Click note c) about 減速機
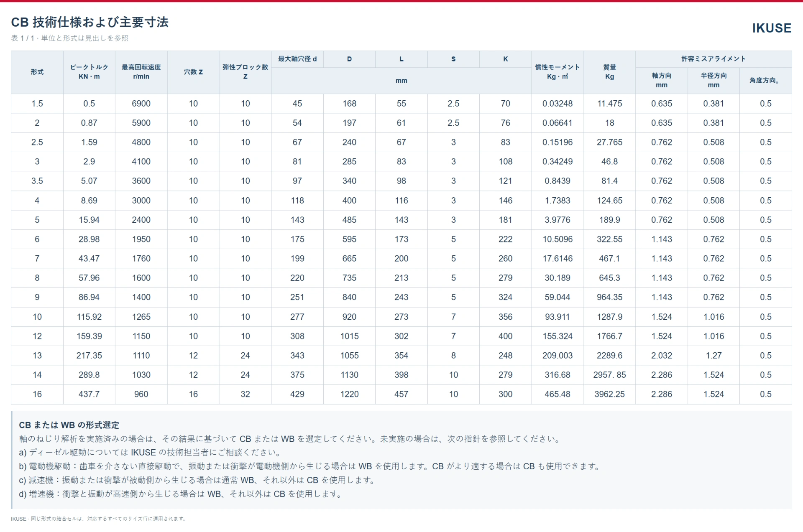Image resolution: width=803 pixels, height=532 pixels. pos(198,480)
